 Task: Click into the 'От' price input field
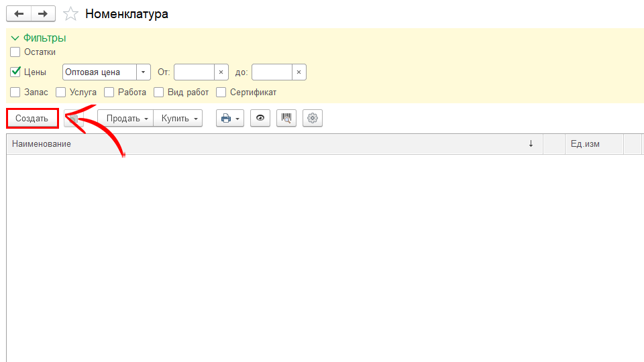(194, 72)
